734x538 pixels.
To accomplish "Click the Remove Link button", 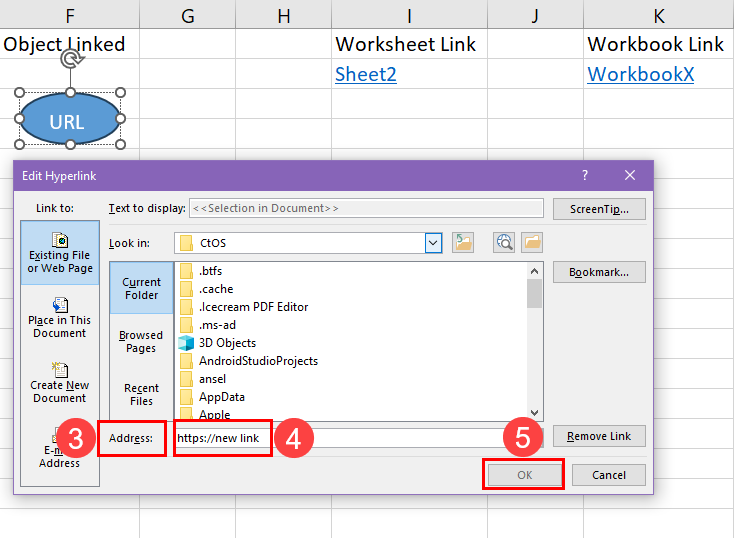I will [x=599, y=436].
